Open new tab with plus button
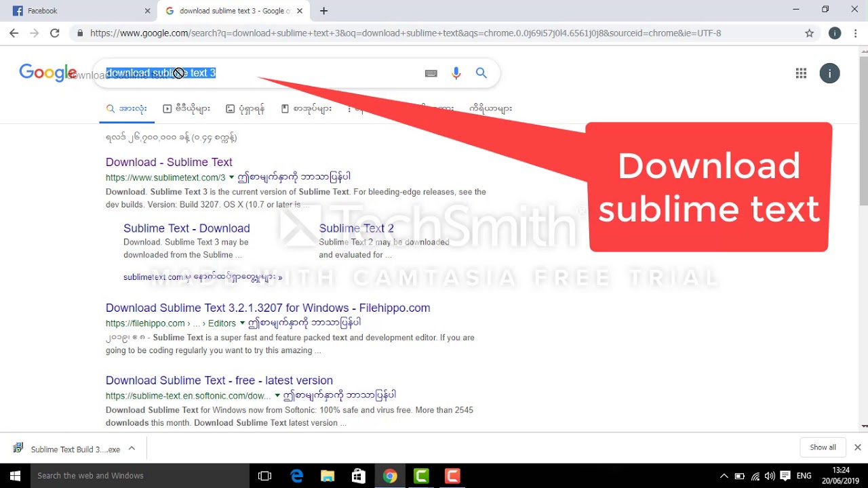 tap(323, 11)
